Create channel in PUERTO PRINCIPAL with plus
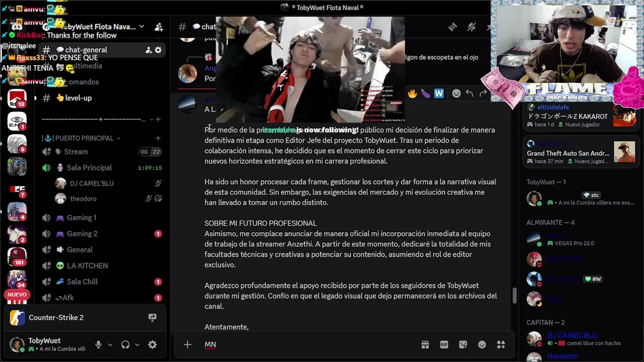The width and height of the screenshot is (644, 362). (x=158, y=138)
